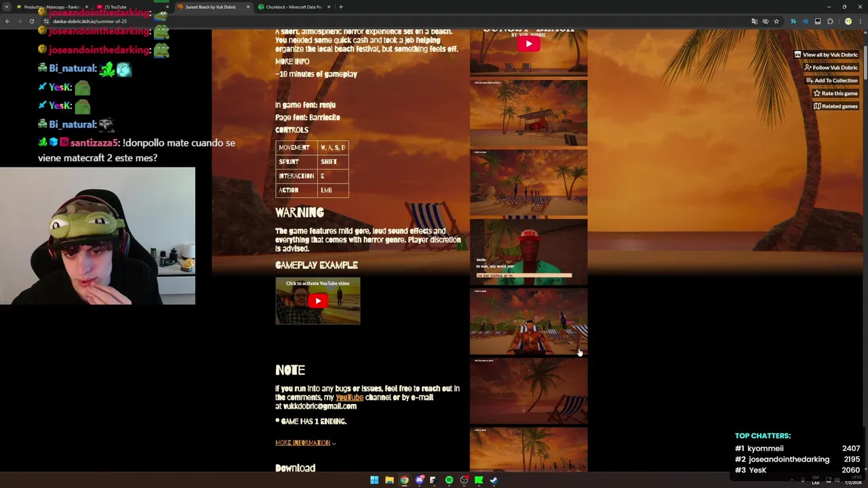Open the blue sound-wave extension
The width and height of the screenshot is (868, 488).
(x=806, y=21)
